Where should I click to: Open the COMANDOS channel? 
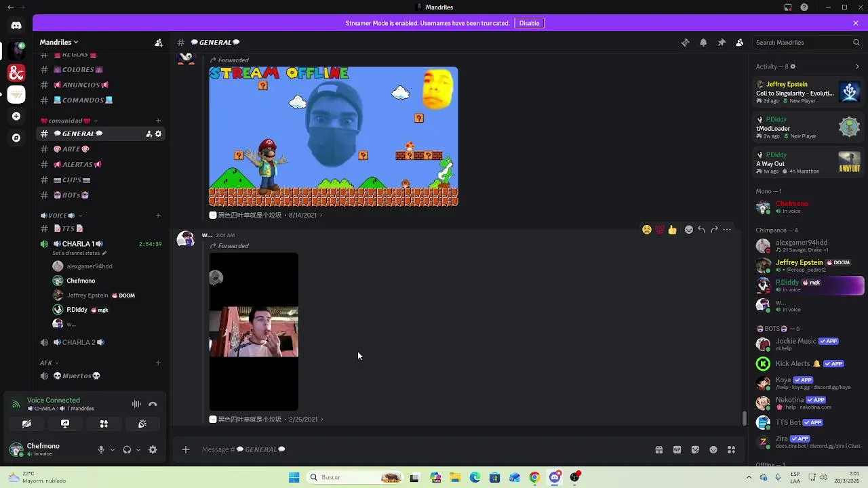[x=101, y=100]
